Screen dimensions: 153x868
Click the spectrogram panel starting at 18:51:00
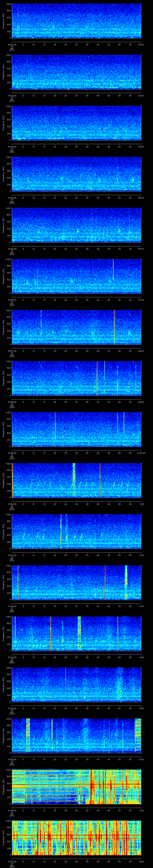coord(77,21)
